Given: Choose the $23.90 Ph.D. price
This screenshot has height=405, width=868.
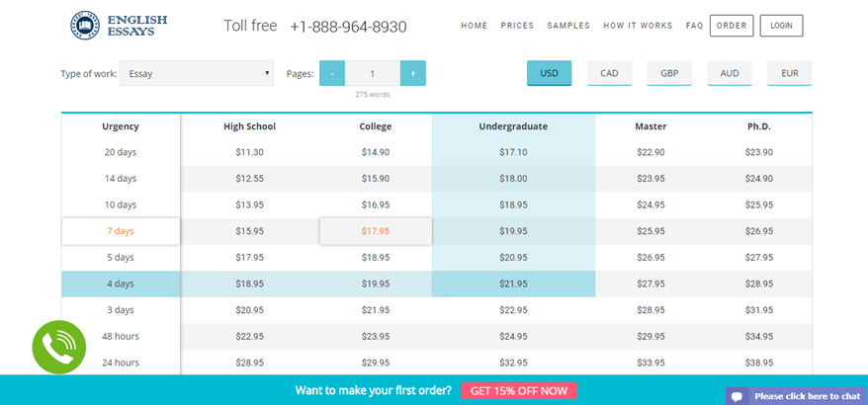Looking at the screenshot, I should click(x=759, y=152).
